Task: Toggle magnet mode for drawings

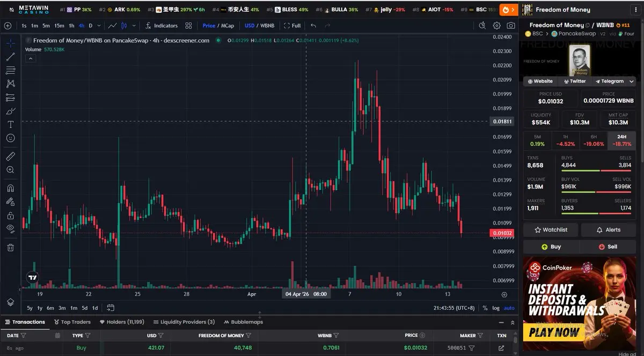Action: (x=10, y=188)
